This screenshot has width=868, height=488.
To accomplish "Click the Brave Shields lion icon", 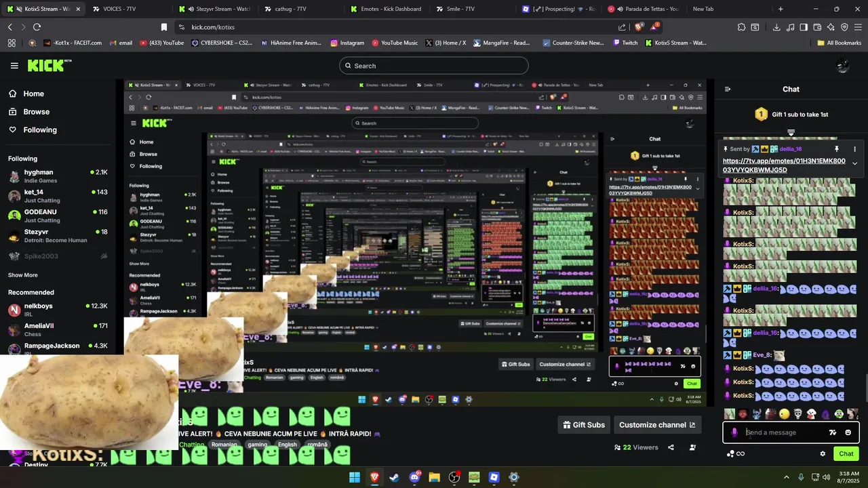I will click(x=638, y=27).
